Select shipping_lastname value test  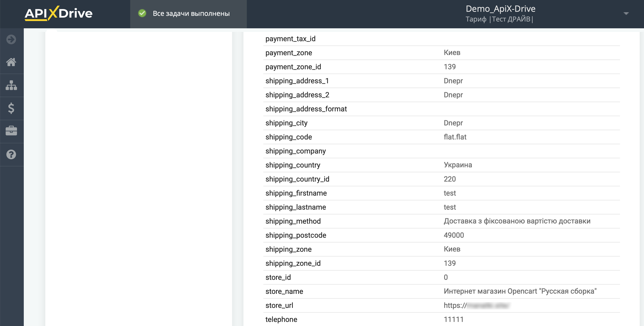pos(449,207)
